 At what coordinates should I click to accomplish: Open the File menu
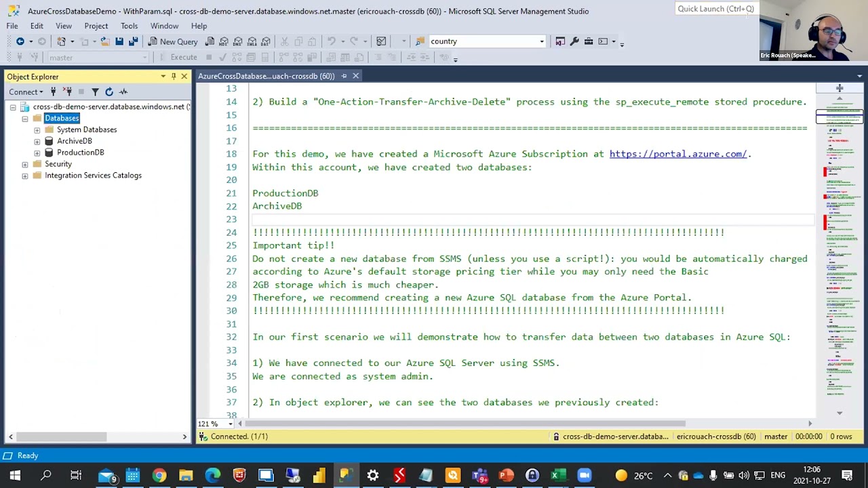[12, 26]
